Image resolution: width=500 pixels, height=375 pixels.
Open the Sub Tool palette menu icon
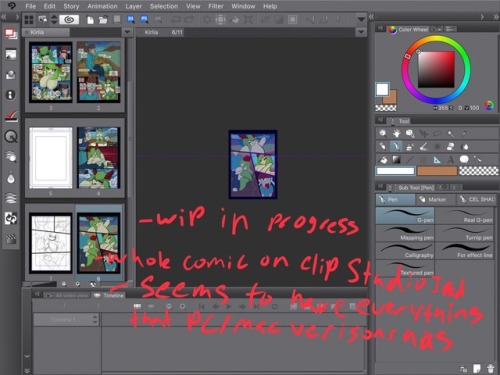(380, 186)
